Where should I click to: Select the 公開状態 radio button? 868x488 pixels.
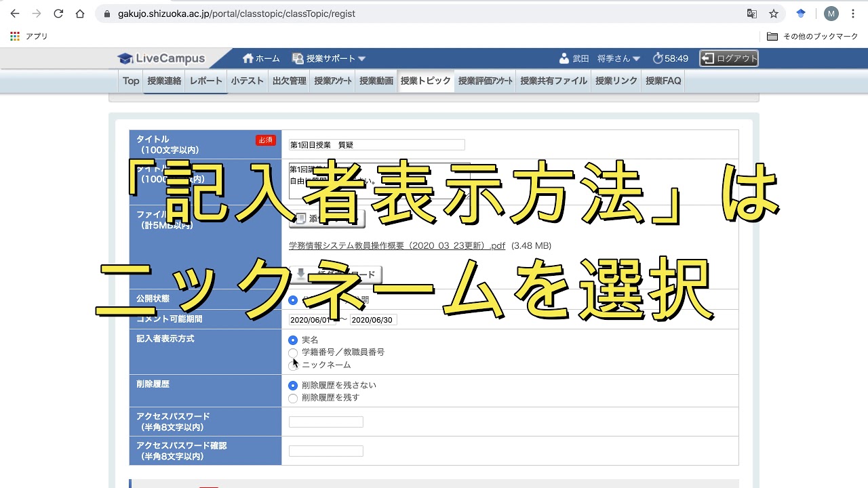tap(293, 300)
